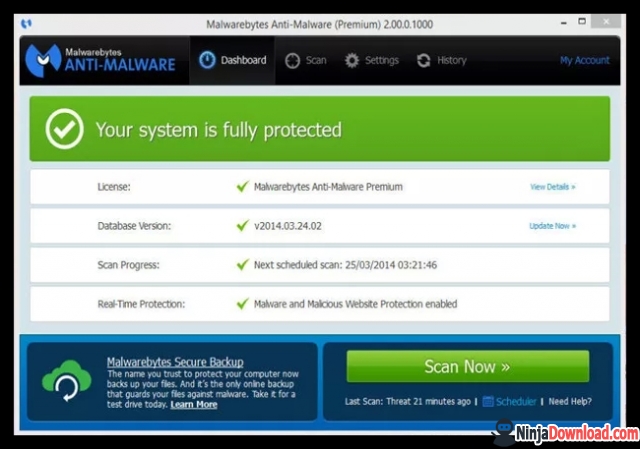
Task: Click the Malwarebytes Anti-Malware logo
Action: point(100,60)
